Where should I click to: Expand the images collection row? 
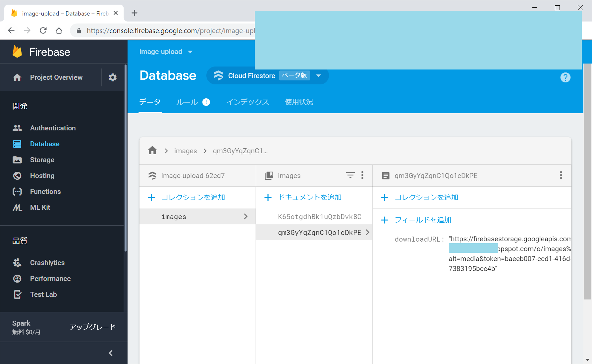click(x=197, y=216)
